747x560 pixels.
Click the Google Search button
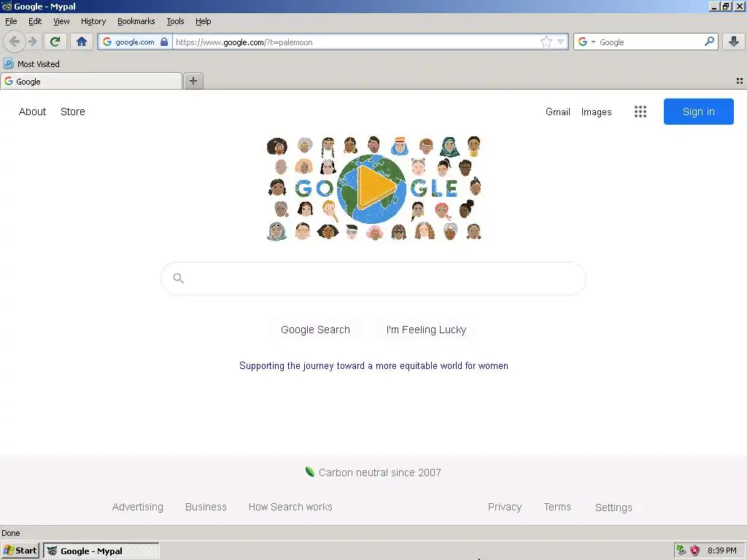pos(315,330)
